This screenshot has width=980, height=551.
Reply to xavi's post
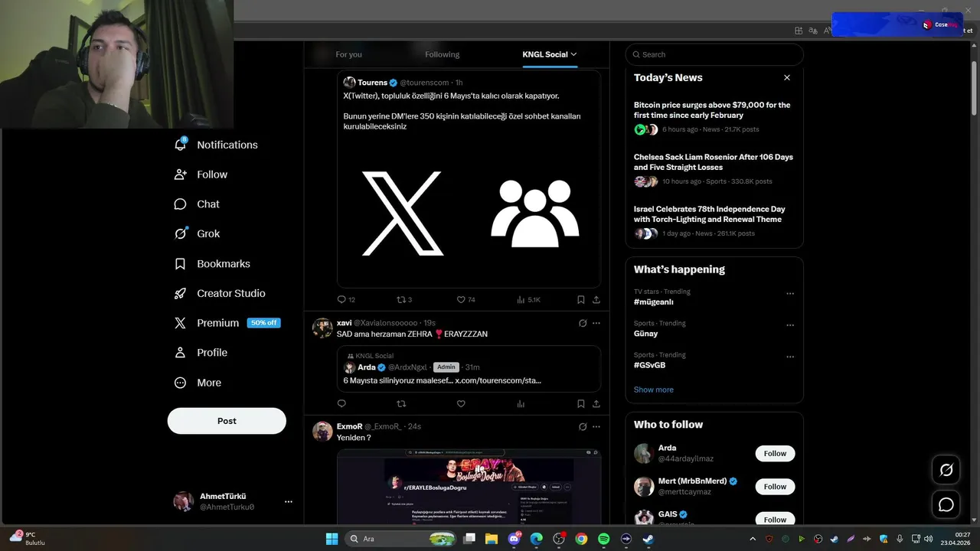click(x=341, y=404)
